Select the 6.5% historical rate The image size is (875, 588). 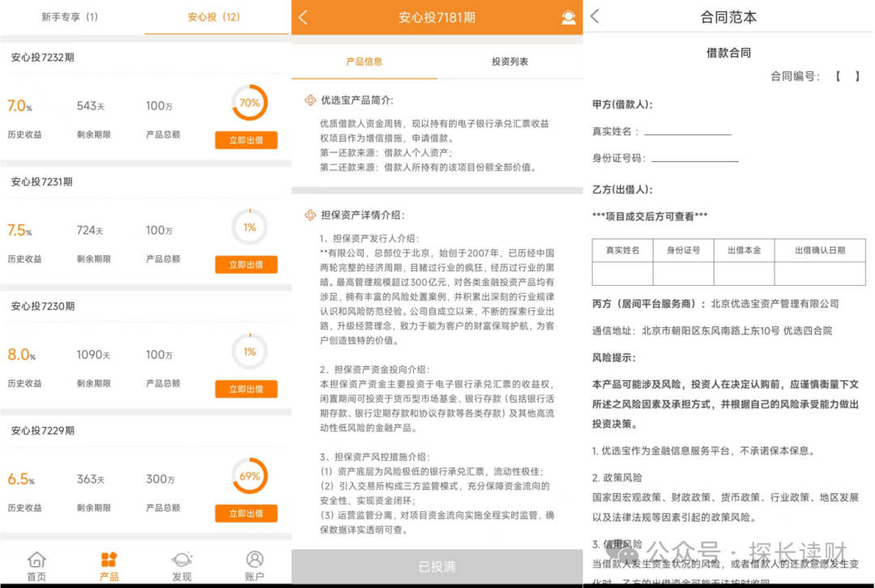tap(20, 479)
